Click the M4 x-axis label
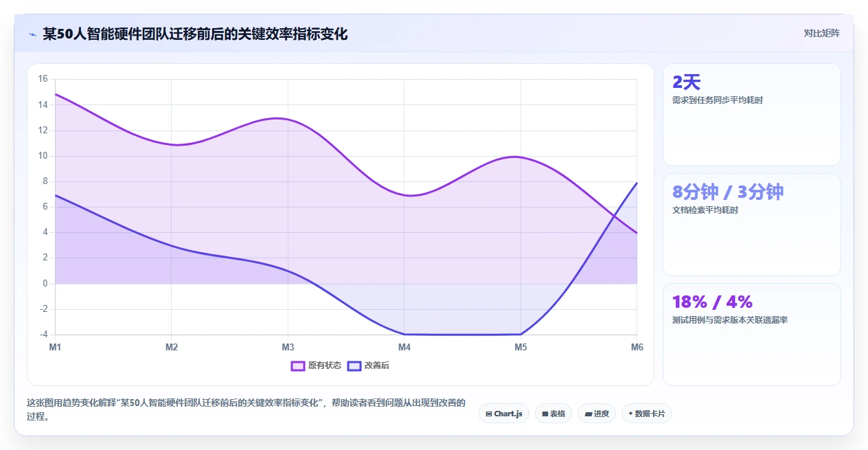The image size is (868, 450). [x=404, y=348]
